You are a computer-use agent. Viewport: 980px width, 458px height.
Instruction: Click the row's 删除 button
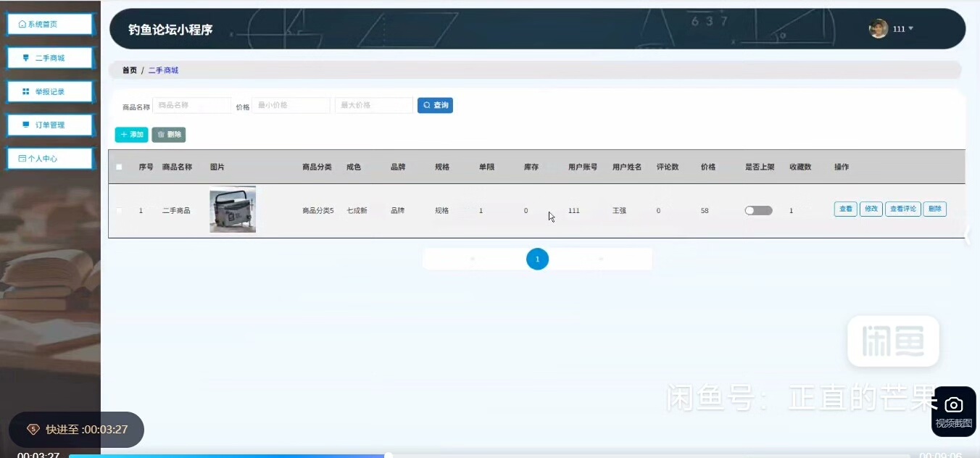[x=934, y=209]
